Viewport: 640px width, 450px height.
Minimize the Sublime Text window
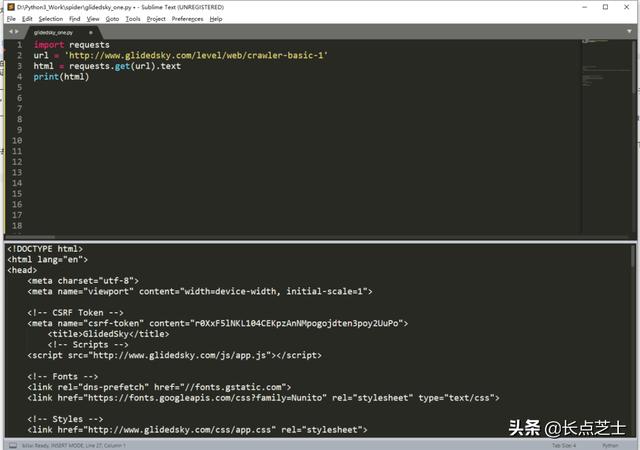[584, 7]
